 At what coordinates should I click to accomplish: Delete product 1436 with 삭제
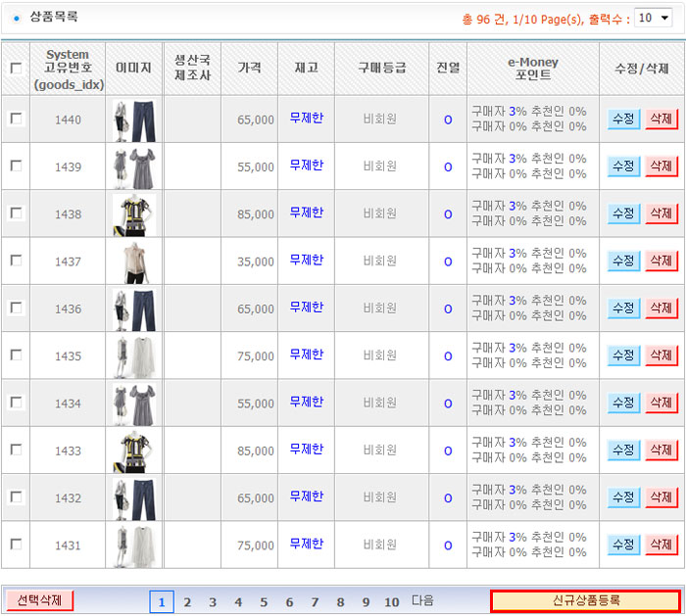[x=661, y=308]
